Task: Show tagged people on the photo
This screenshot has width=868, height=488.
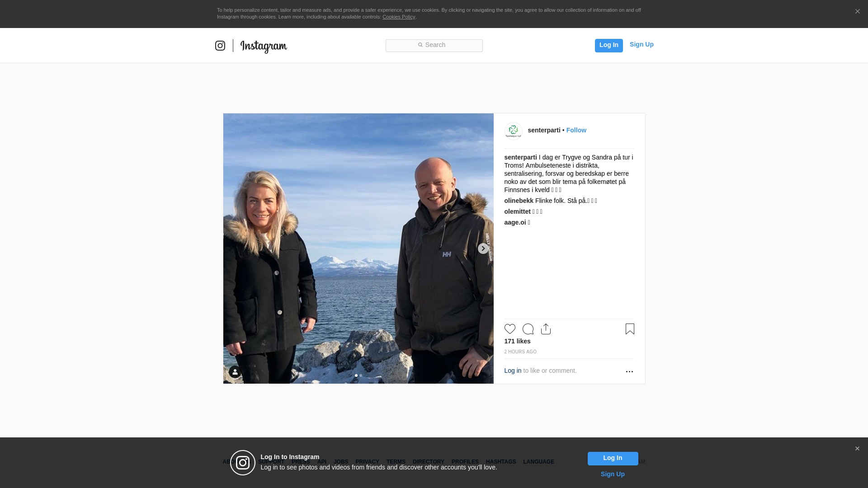Action: click(x=235, y=372)
